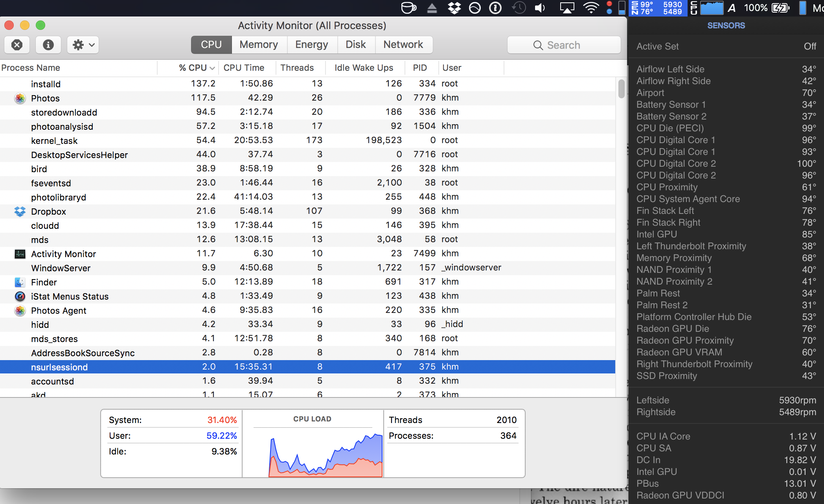Click the Finder icon in process list
824x504 pixels.
20,282
